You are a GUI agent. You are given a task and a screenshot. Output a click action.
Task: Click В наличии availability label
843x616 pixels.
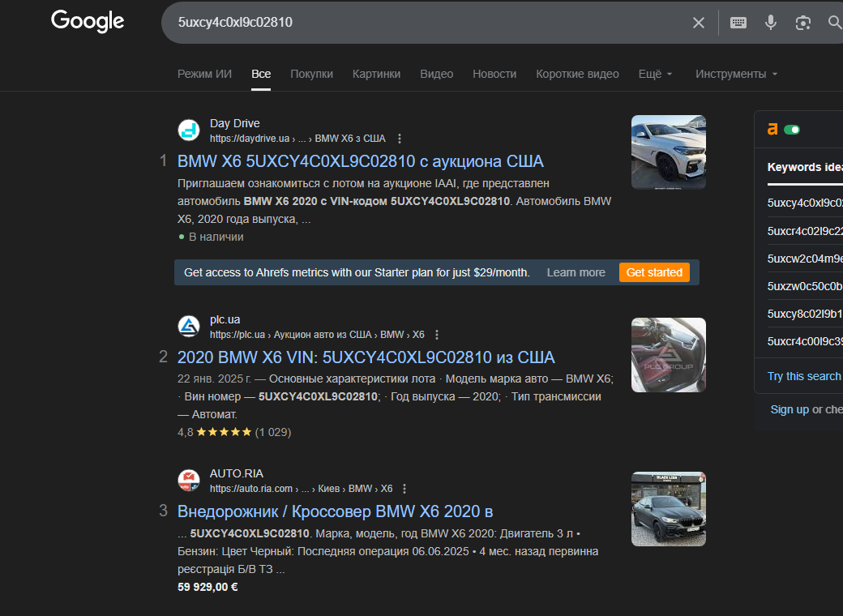click(216, 237)
